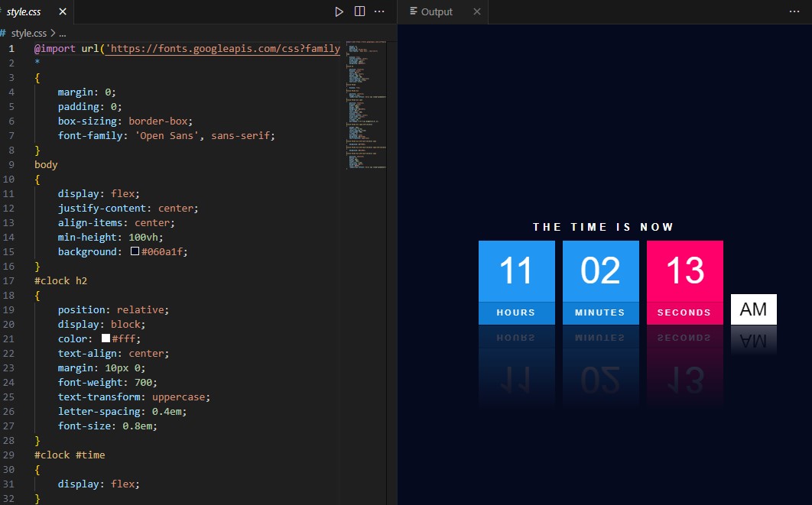Split the editor with the split icon
This screenshot has width=812, height=505.
pyautogui.click(x=359, y=11)
